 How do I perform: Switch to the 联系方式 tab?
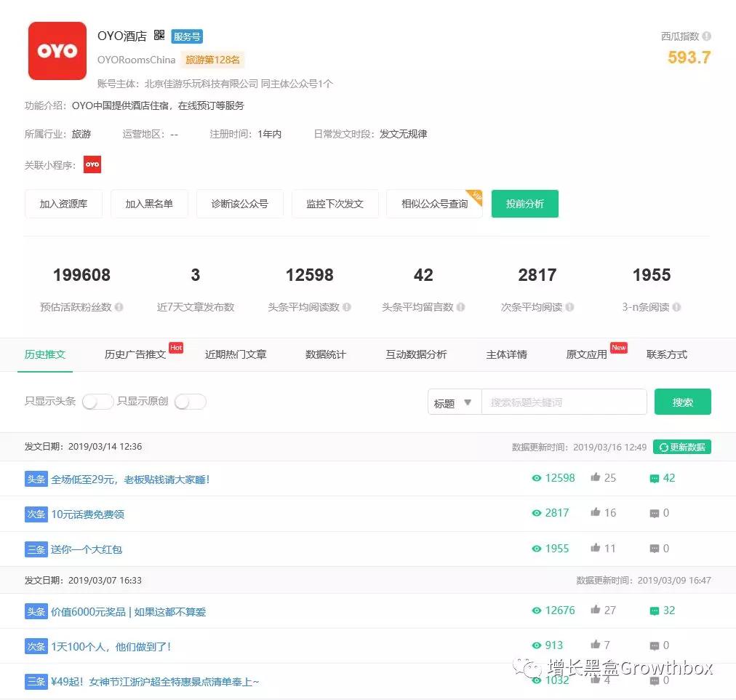pos(666,354)
